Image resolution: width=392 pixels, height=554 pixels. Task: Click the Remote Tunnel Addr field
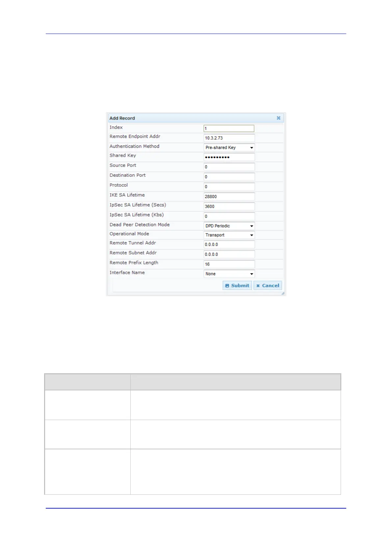point(229,244)
